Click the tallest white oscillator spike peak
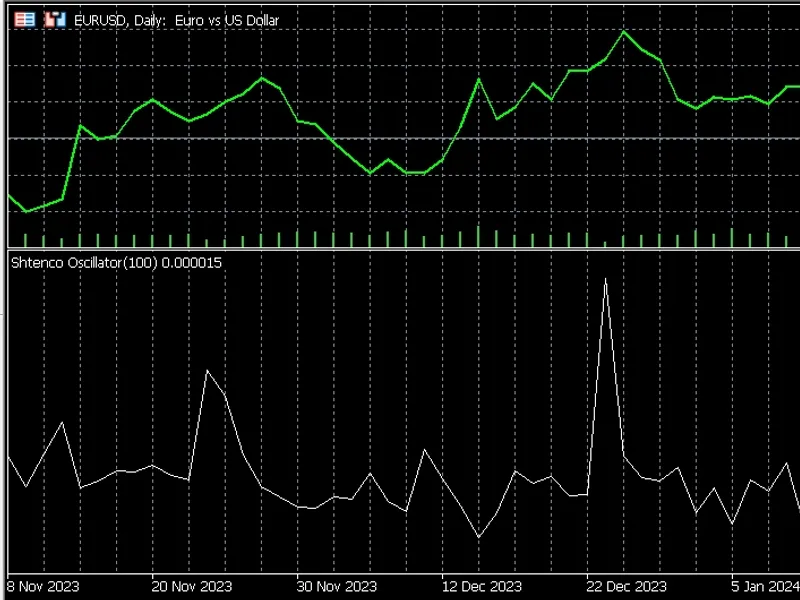The image size is (800, 600). (605, 280)
